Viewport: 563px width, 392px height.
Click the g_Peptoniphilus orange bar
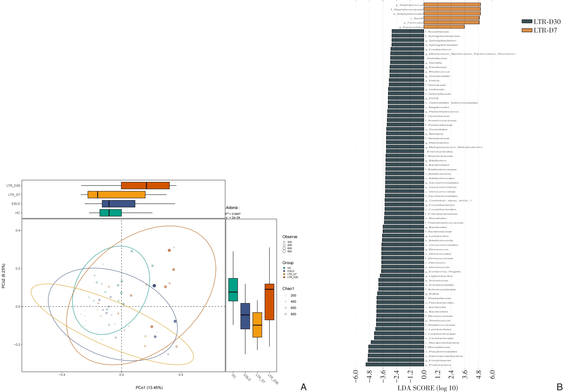(444, 27)
